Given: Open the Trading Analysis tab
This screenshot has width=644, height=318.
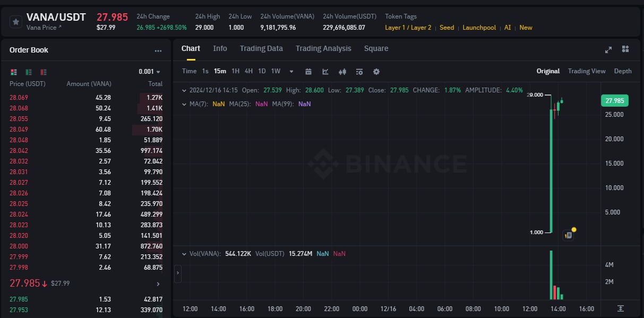Looking at the screenshot, I should [x=323, y=48].
